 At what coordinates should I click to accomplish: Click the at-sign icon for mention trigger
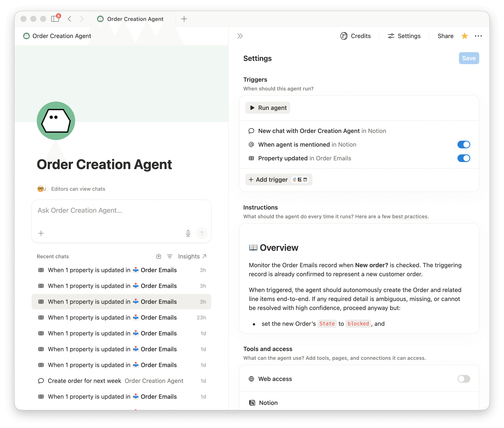[x=251, y=145]
